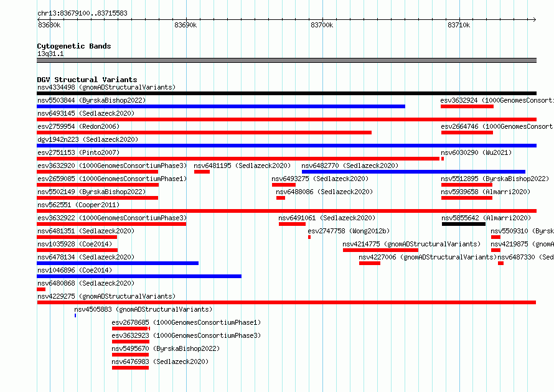The height and width of the screenshot is (392, 554).
Task: Click nsv5855642 (Almarri2020) label
Action: click(486, 218)
